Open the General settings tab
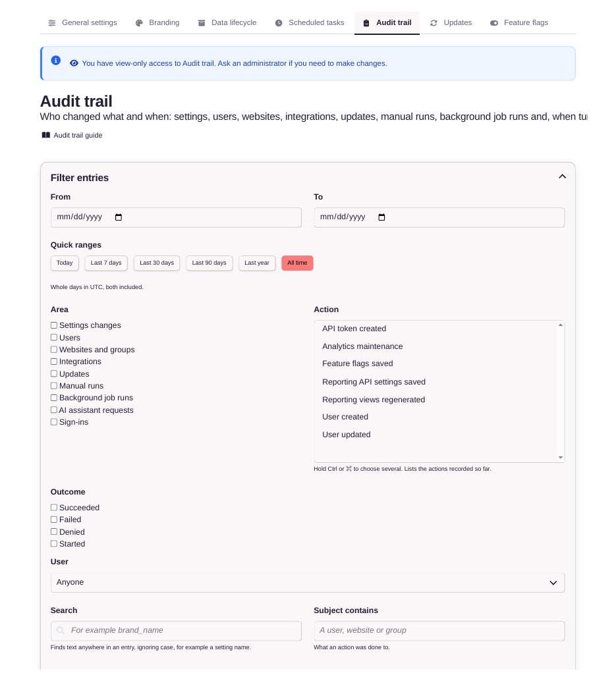Image resolution: width=616 pixels, height=698 pixels. pos(83,22)
